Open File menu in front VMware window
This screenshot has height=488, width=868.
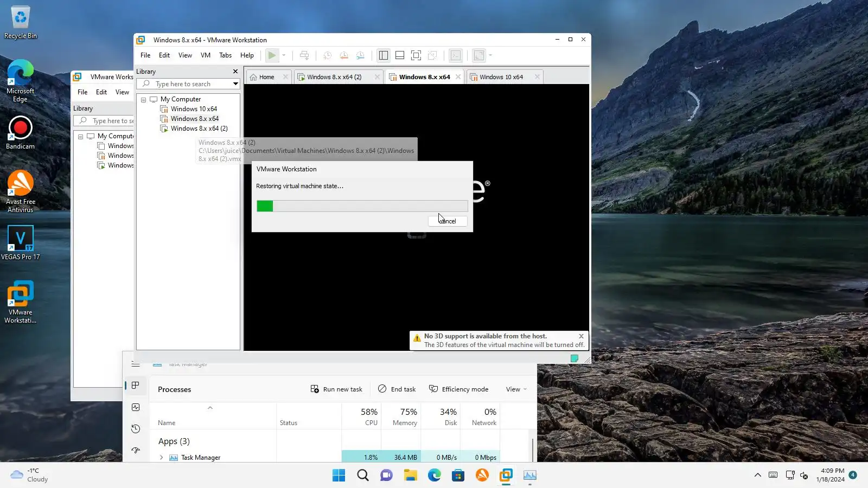point(145,55)
